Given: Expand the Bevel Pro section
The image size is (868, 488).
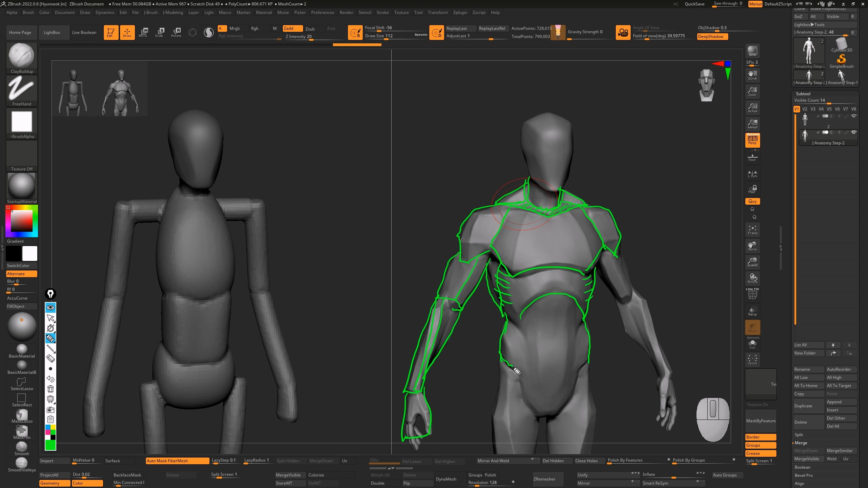Looking at the screenshot, I should click(x=803, y=475).
